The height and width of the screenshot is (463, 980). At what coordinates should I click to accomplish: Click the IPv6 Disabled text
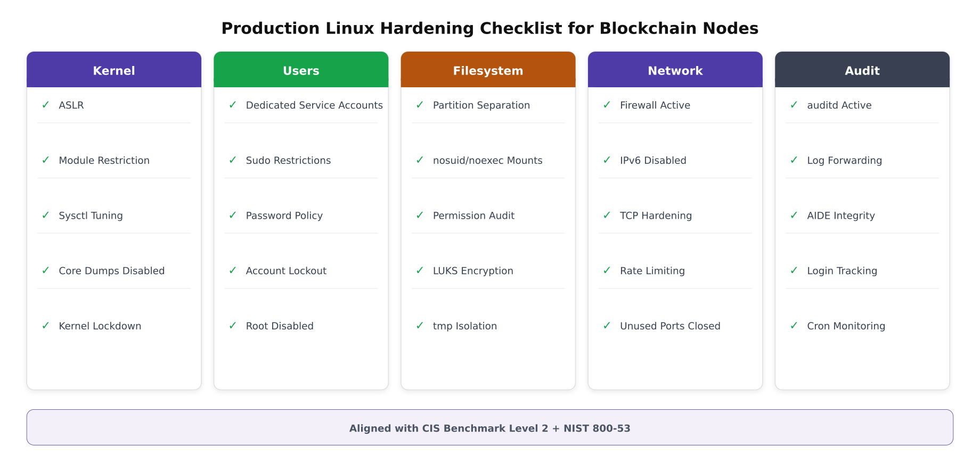(653, 161)
